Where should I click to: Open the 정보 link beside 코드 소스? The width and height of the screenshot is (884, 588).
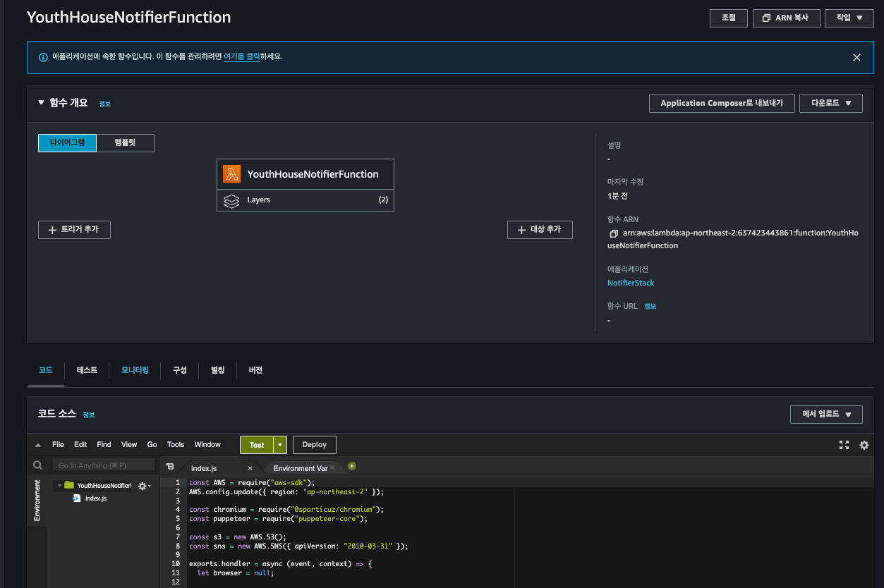pyautogui.click(x=88, y=415)
